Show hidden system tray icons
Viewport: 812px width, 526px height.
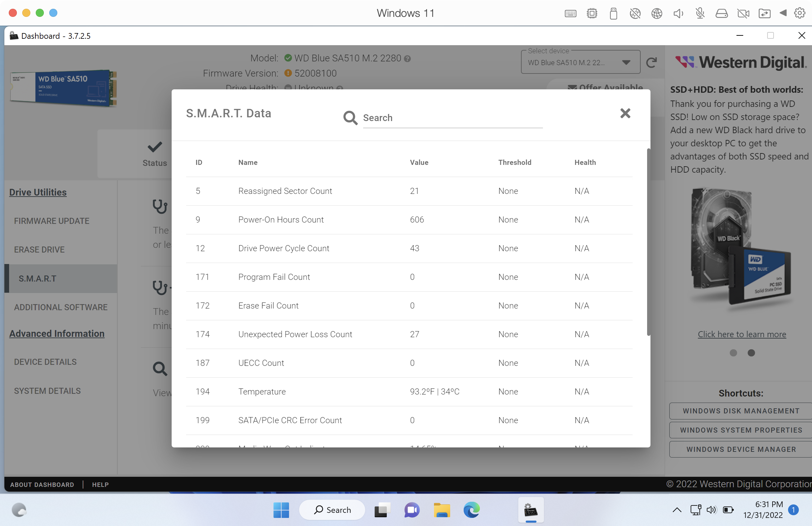pos(676,510)
